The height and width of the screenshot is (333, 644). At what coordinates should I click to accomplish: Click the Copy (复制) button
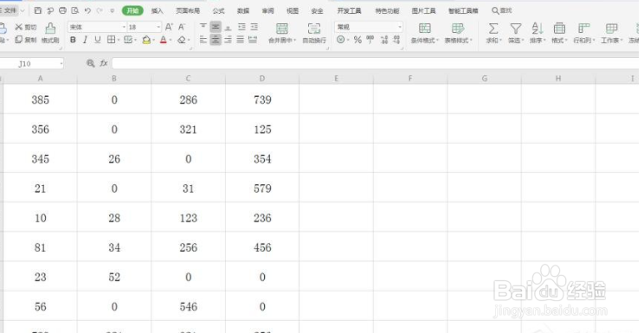[26, 40]
